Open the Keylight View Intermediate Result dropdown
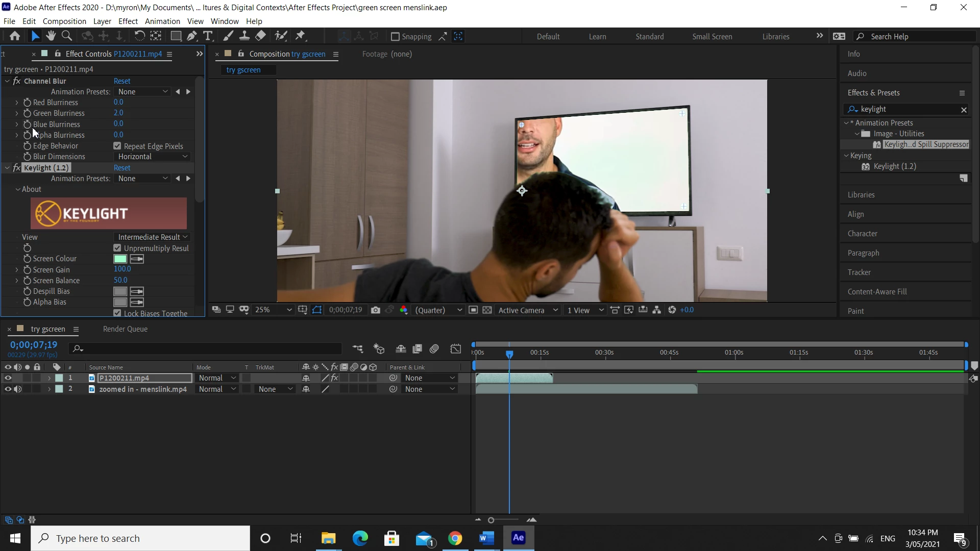The image size is (980, 551). [152, 237]
